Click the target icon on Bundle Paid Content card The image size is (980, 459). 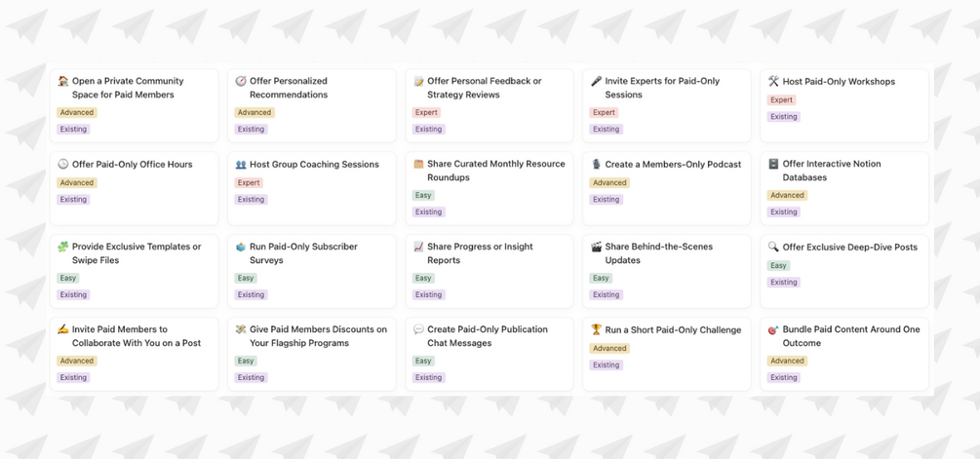773,330
